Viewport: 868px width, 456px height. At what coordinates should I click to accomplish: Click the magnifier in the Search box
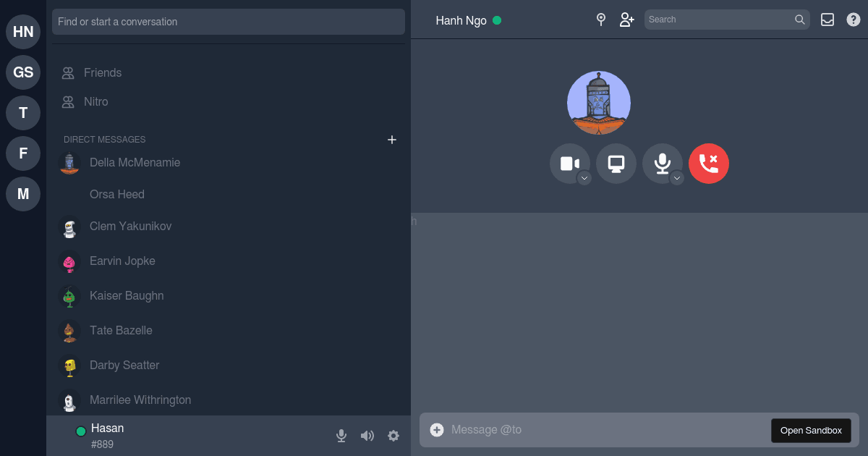[800, 20]
